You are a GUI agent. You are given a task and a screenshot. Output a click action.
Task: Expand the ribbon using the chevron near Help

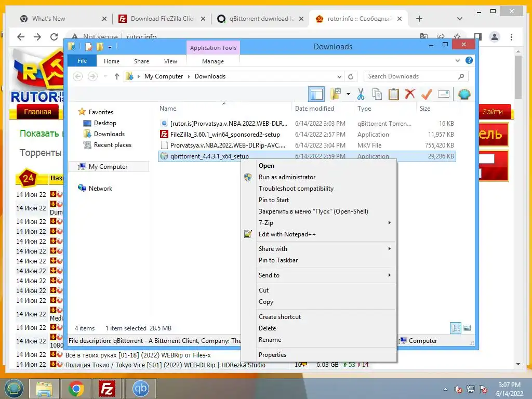[x=457, y=61]
